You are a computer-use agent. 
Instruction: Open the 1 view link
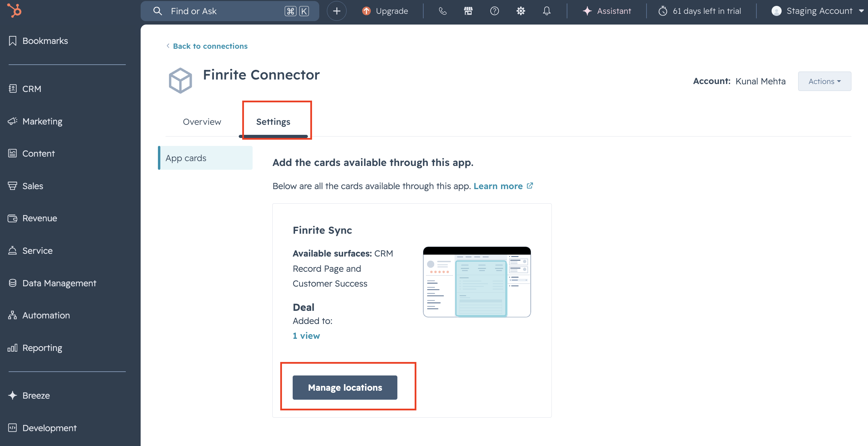pos(306,336)
